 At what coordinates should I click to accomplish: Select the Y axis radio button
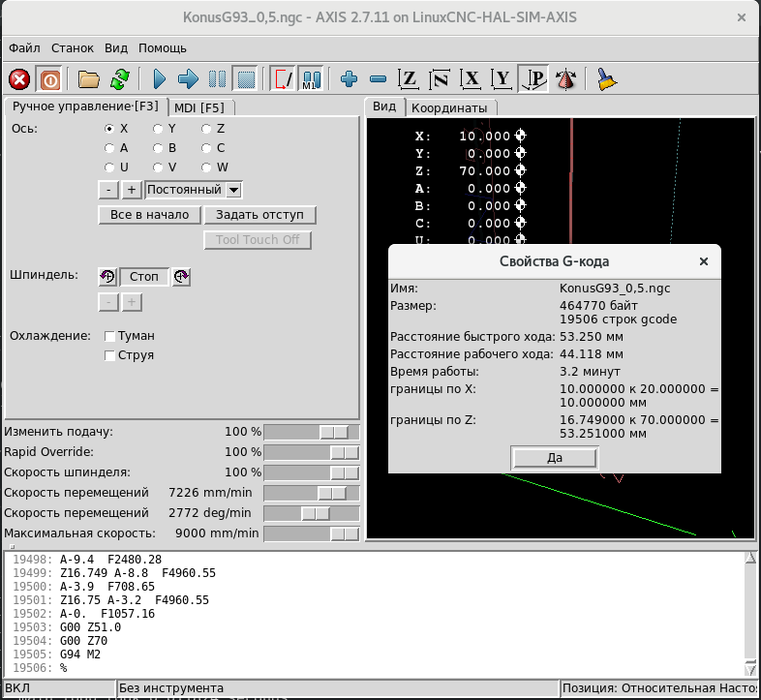pyautogui.click(x=159, y=128)
